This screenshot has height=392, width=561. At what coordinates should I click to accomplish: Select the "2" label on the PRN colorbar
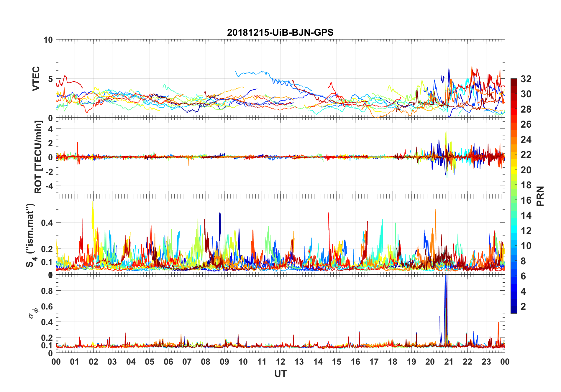click(x=523, y=306)
